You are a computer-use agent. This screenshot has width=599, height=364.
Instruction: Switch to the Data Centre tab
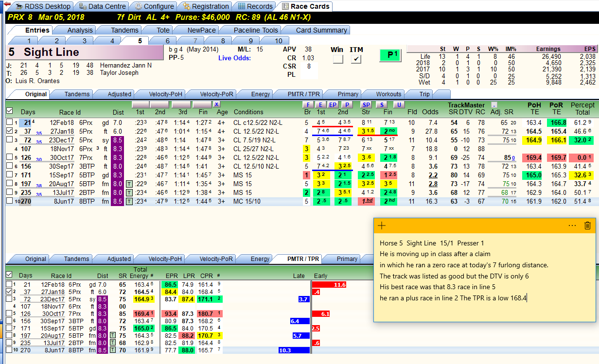tap(103, 6)
